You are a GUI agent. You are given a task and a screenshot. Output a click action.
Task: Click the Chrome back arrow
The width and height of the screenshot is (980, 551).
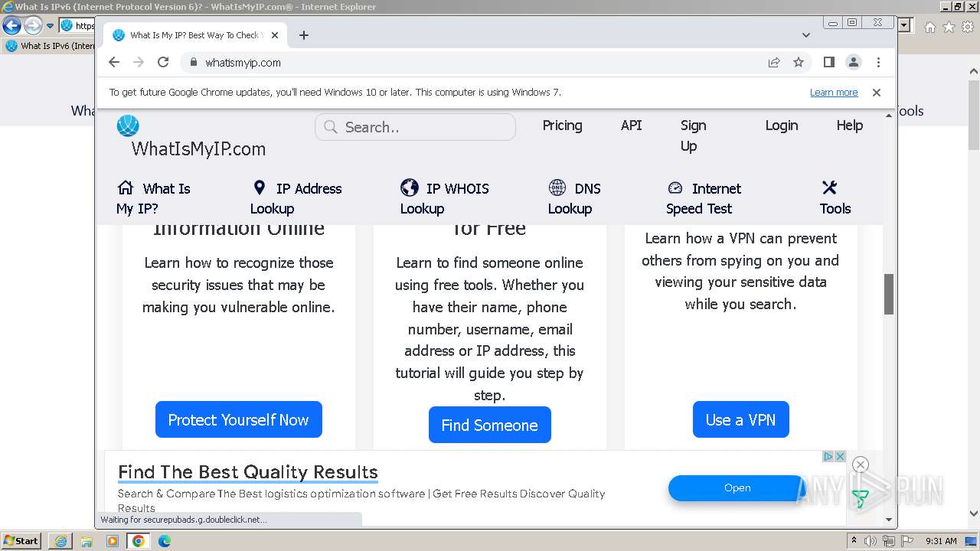point(114,62)
